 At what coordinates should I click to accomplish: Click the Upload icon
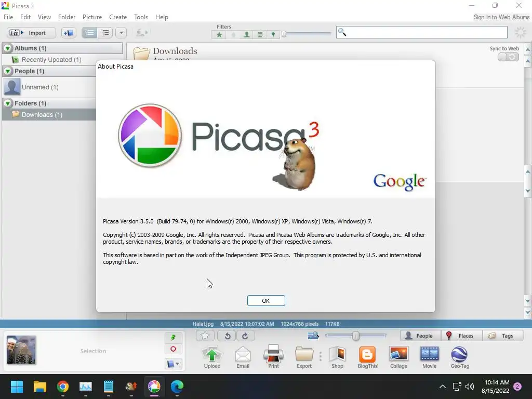212,357
